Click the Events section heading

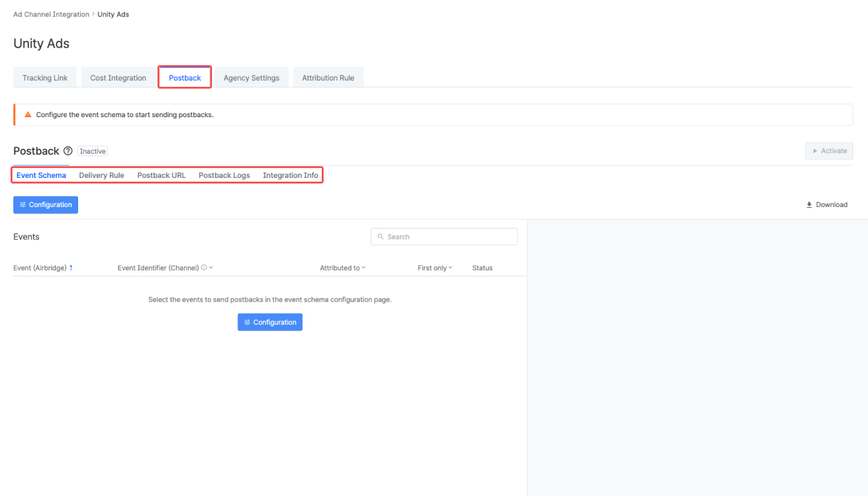coord(27,237)
